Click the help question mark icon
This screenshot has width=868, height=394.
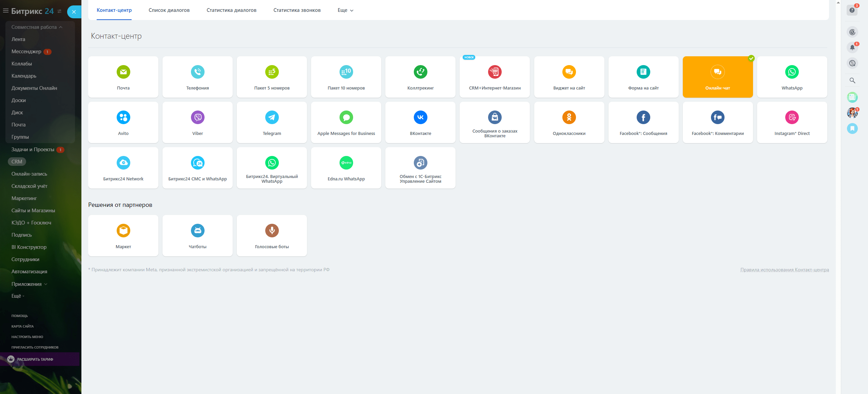click(852, 10)
